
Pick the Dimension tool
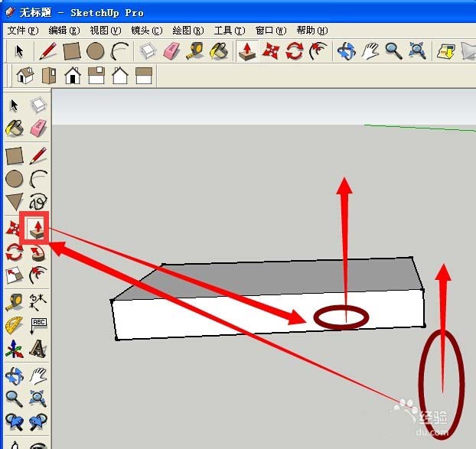click(x=38, y=302)
